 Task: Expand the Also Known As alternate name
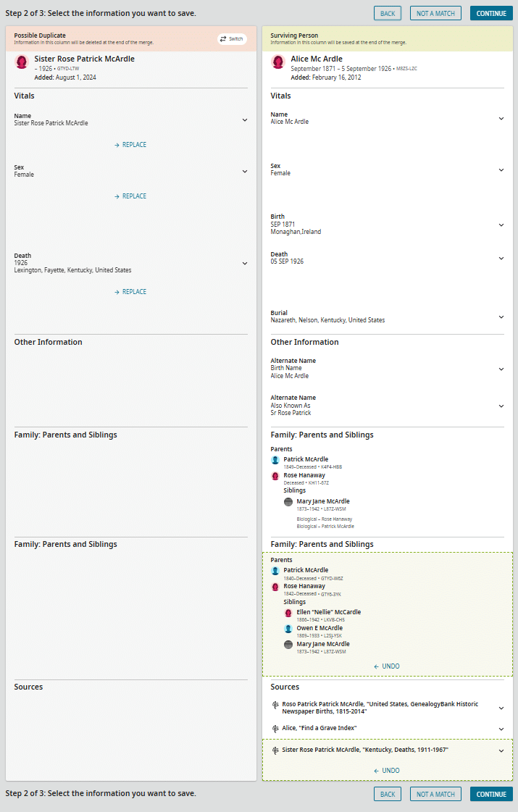[501, 406]
